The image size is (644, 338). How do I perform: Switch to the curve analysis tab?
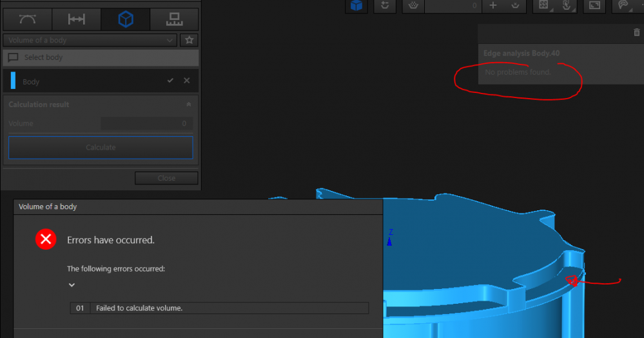click(27, 20)
